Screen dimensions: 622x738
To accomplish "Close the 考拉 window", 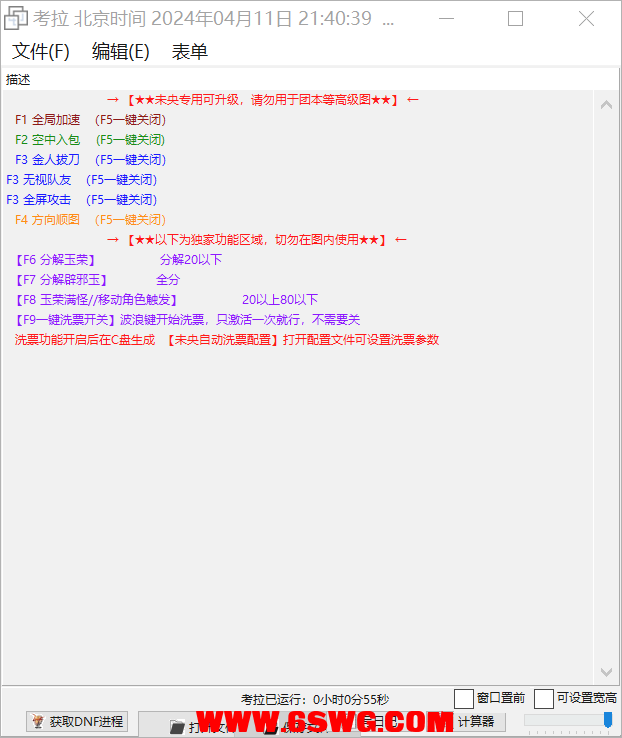I will tap(586, 19).
